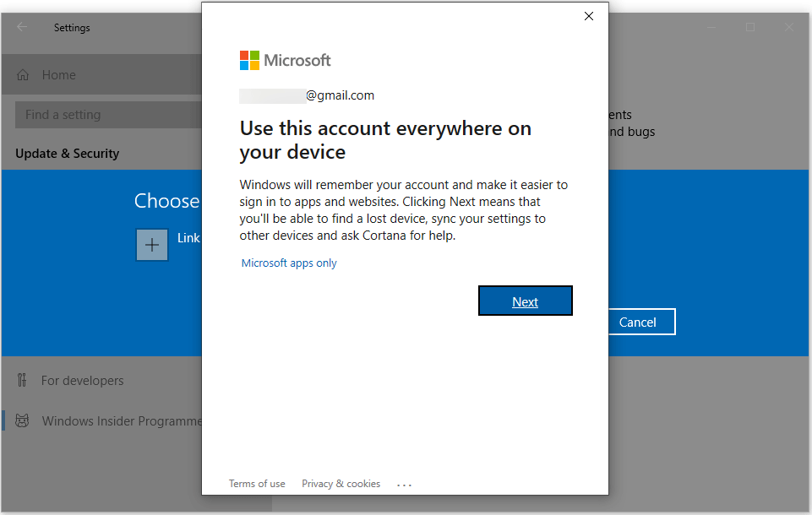
Task: Click the back arrow in Settings title bar
Action: coord(22,27)
